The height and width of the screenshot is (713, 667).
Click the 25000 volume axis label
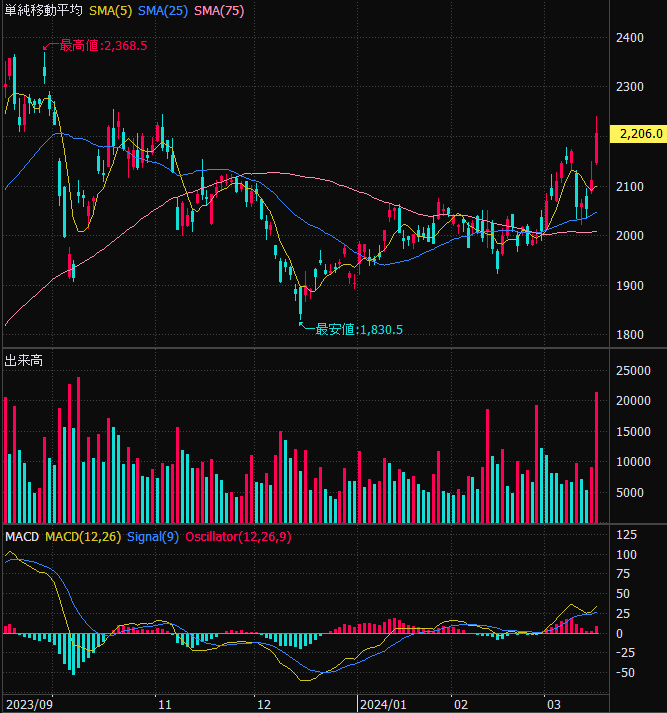click(x=633, y=371)
